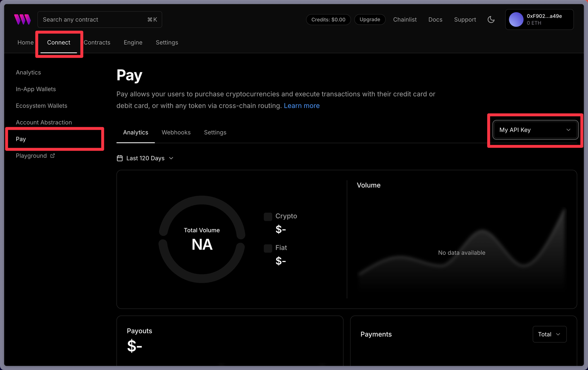Click the calendar icon beside date range
The height and width of the screenshot is (370, 588).
coord(120,158)
